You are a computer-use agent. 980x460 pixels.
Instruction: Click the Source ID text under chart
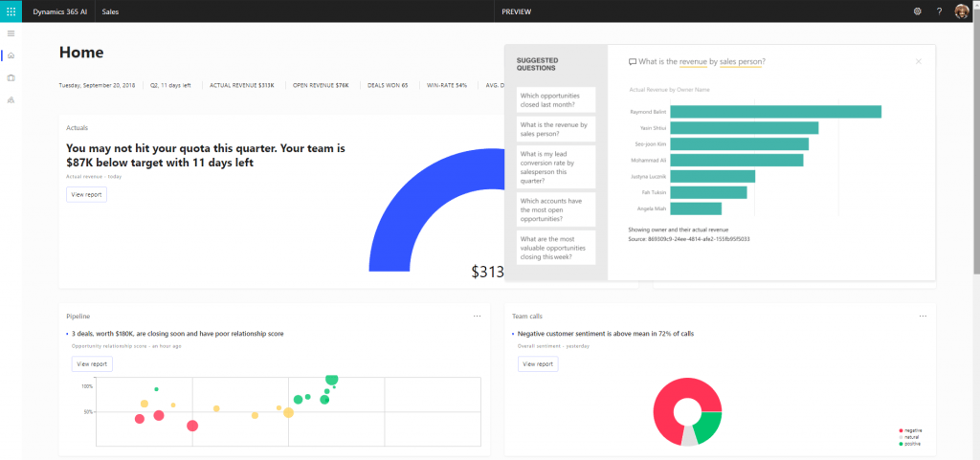point(689,239)
